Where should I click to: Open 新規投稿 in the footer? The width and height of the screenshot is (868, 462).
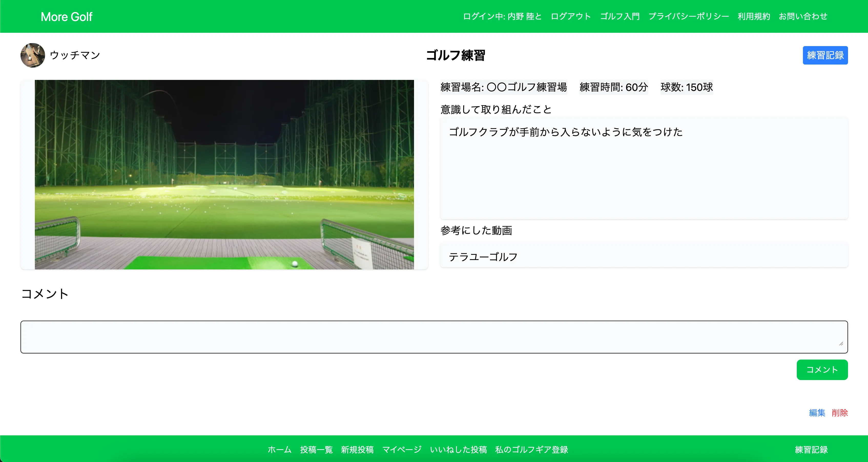[357, 449]
